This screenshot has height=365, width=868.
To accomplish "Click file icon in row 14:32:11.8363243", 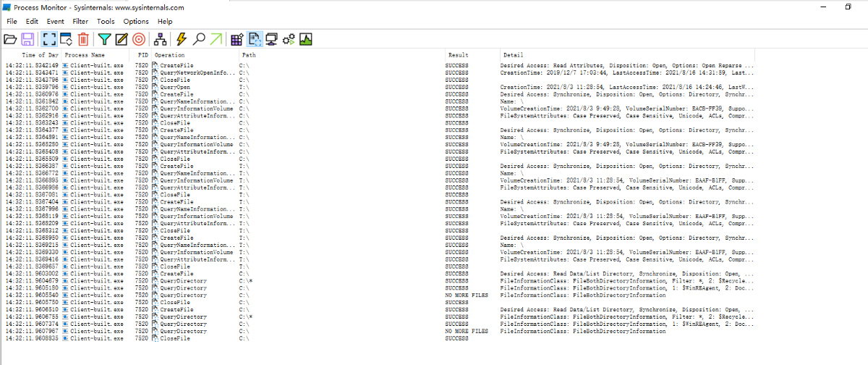I will tap(155, 123).
